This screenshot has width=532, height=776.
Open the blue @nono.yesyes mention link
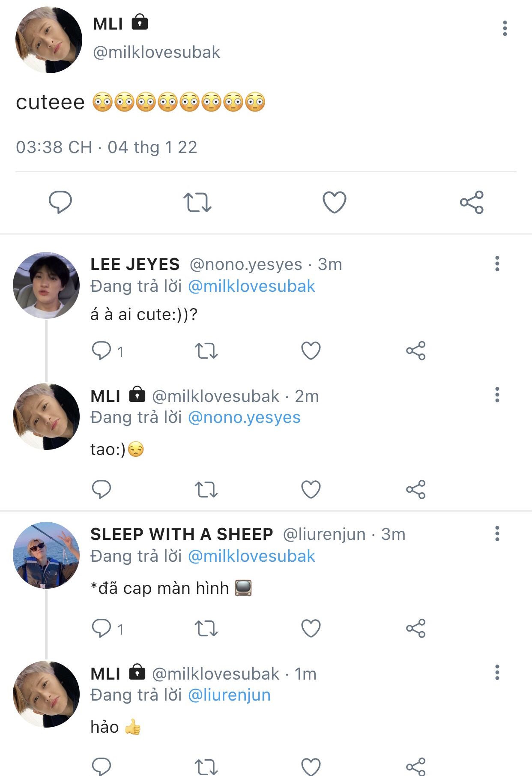point(244,417)
